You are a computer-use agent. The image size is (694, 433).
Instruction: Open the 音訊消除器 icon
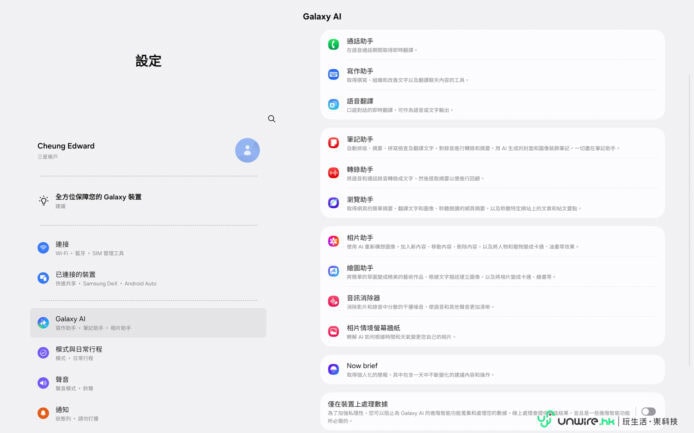coord(333,301)
